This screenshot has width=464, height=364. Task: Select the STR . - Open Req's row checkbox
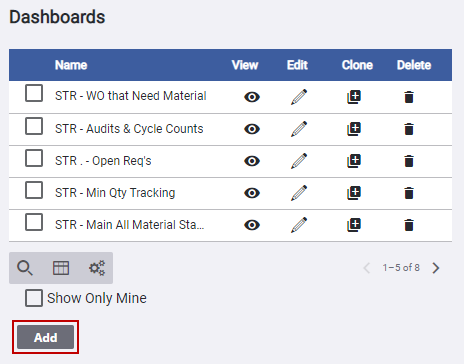point(34,158)
